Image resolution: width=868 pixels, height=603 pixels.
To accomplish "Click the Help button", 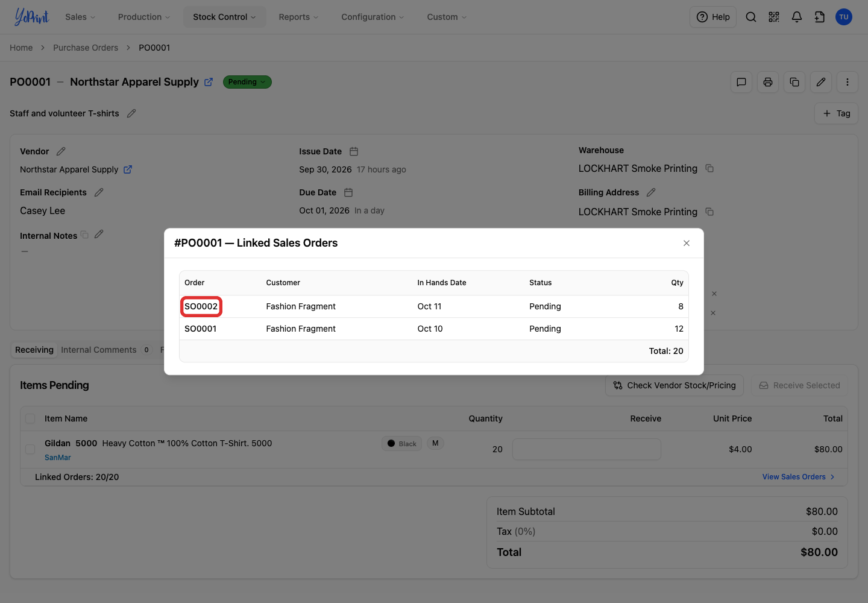I will (x=713, y=17).
